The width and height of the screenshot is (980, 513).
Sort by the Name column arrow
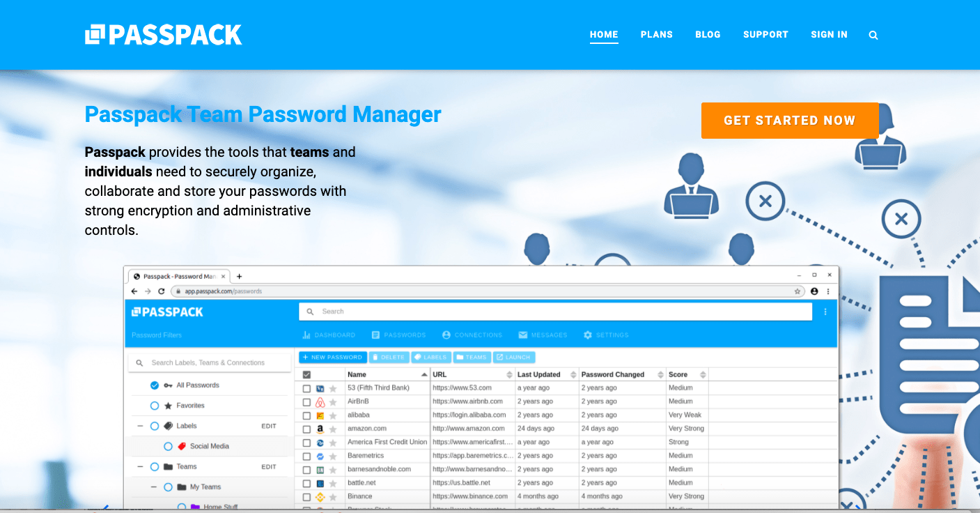pos(424,375)
